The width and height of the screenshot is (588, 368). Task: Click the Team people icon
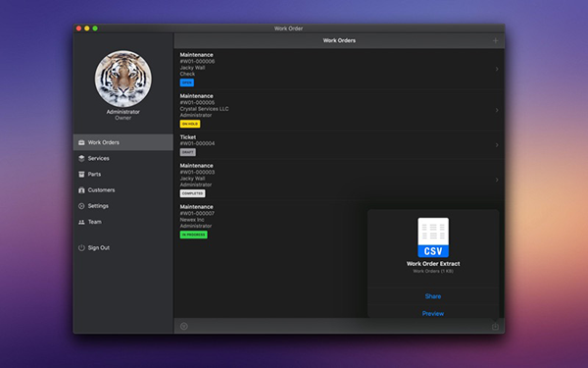[81, 222]
